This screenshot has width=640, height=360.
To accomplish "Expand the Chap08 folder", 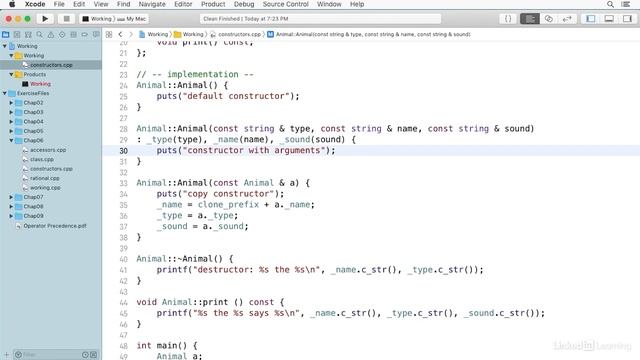I will tap(11, 207).
